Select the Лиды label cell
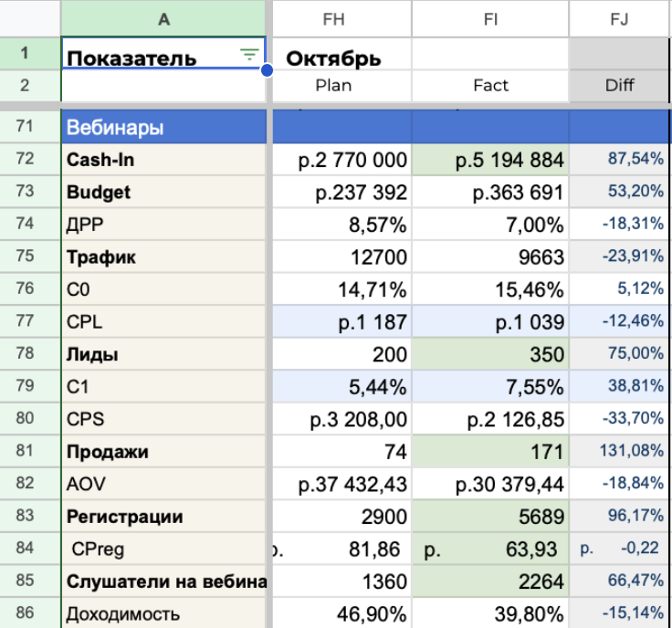Image resolution: width=672 pixels, height=628 pixels. coord(163,354)
